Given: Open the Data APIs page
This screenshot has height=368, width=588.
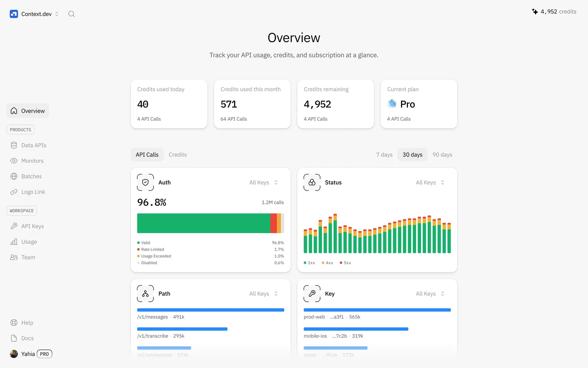Looking at the screenshot, I should click(x=29, y=145).
